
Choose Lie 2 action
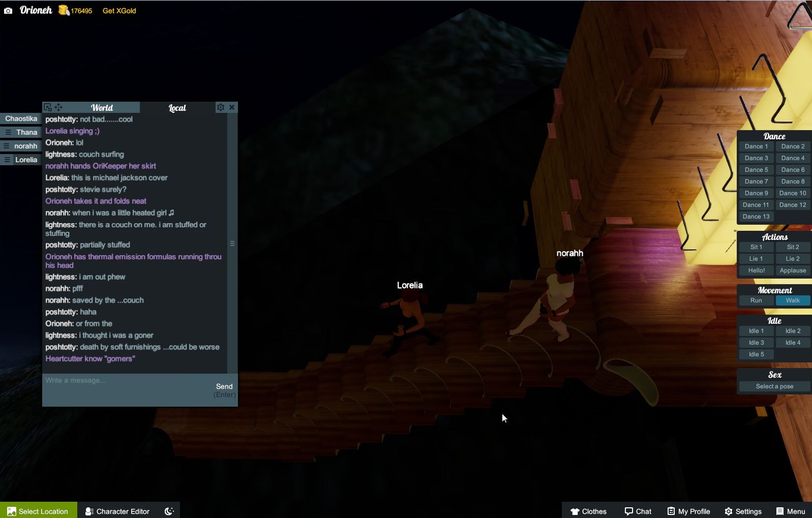(793, 259)
